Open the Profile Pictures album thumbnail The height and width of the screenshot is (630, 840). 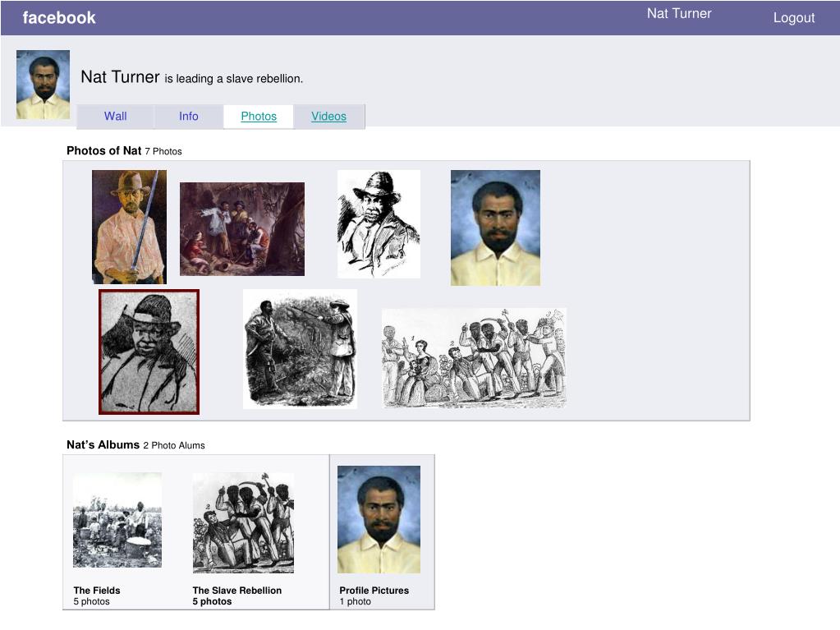coord(379,520)
